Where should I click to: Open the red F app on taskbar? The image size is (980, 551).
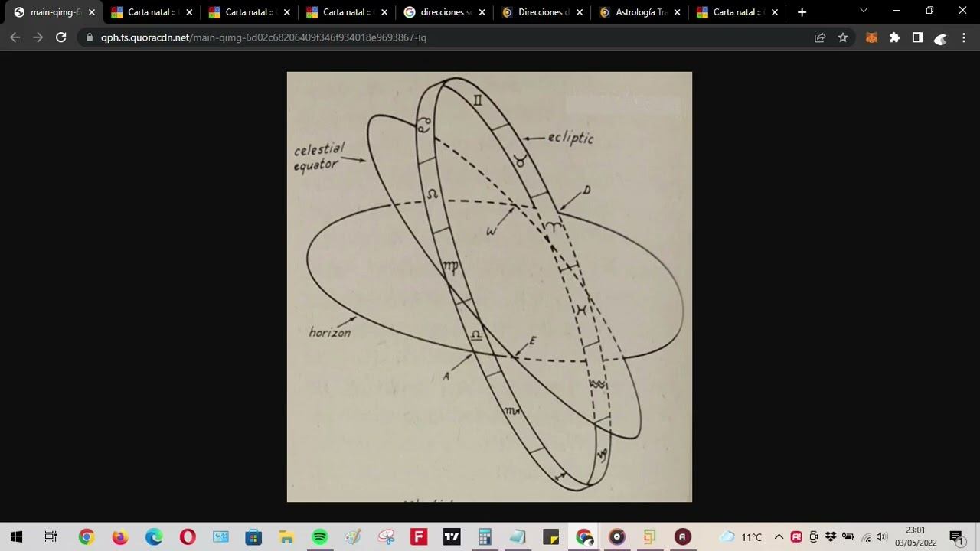coord(419,537)
